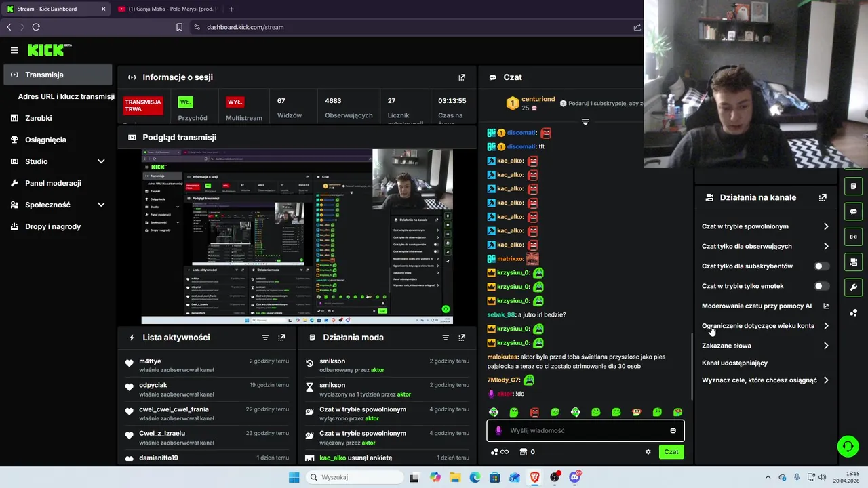Screen dimensions: 868x488
Task: Open chat settings gear icon
Action: [x=648, y=452]
